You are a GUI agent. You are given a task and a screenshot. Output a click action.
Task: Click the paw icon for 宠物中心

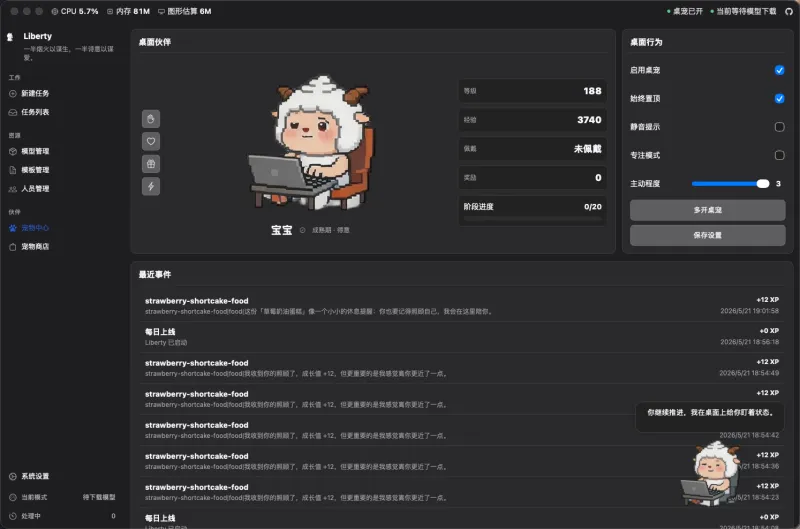(13, 228)
